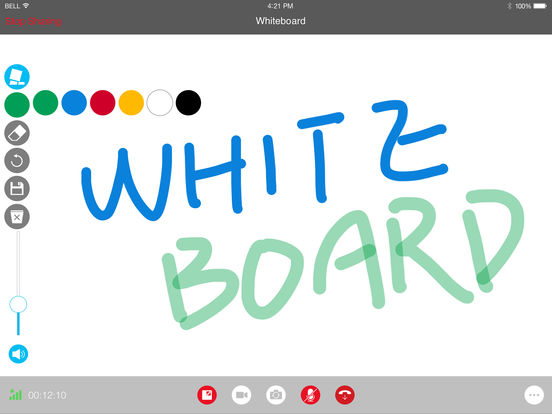Clear the whiteboard with trash icon

tap(17, 217)
